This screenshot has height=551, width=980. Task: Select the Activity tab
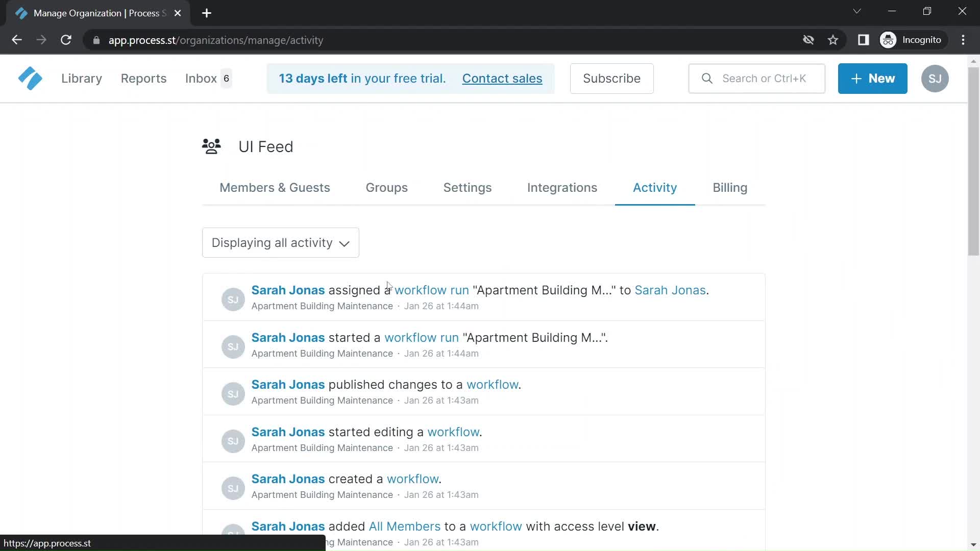tap(655, 188)
